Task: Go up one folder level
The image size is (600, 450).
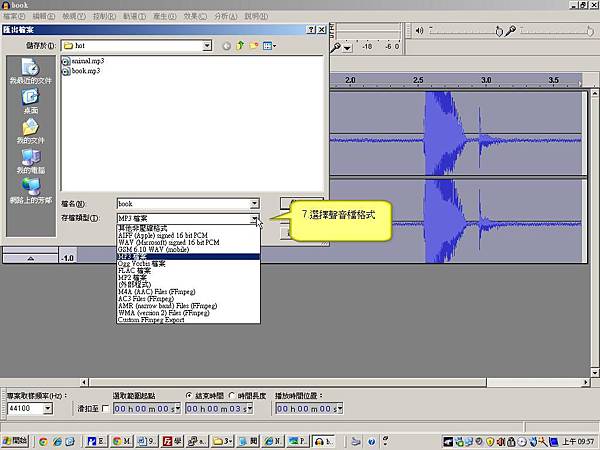Action: [x=240, y=46]
